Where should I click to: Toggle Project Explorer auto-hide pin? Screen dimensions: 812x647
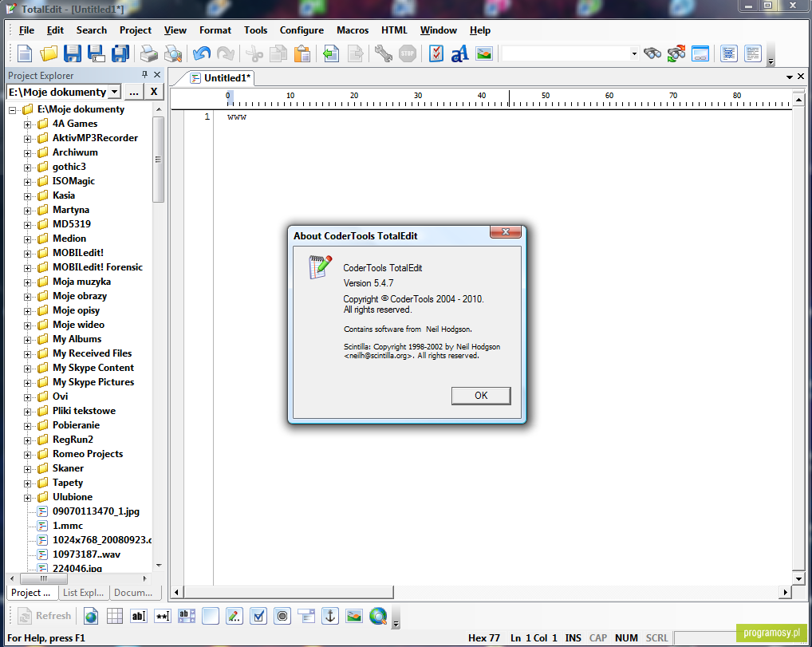tap(144, 75)
